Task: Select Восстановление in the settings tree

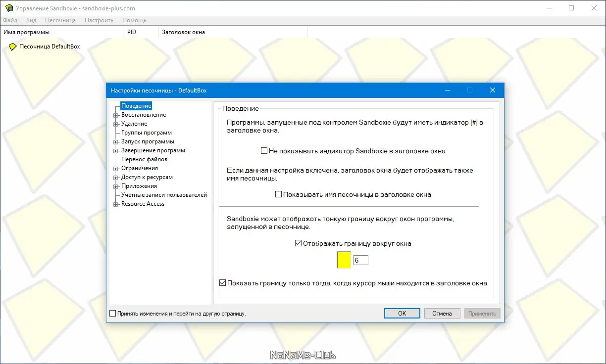Action: tap(144, 115)
